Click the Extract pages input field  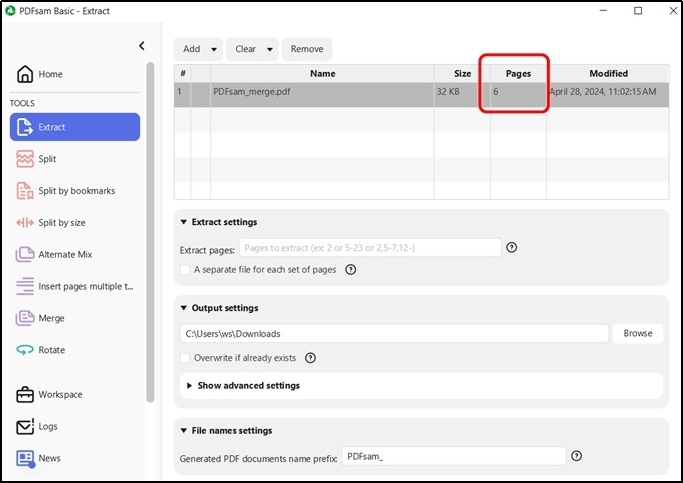(x=369, y=248)
